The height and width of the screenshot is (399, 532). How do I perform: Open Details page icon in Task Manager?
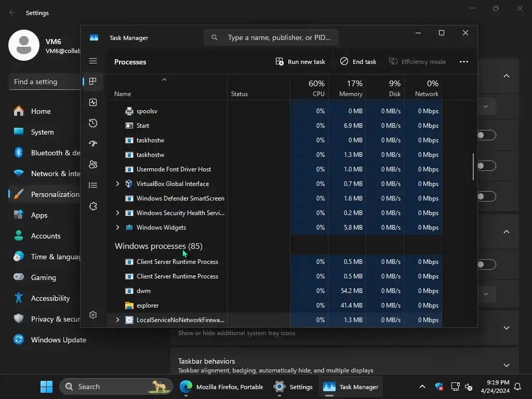coord(93,185)
